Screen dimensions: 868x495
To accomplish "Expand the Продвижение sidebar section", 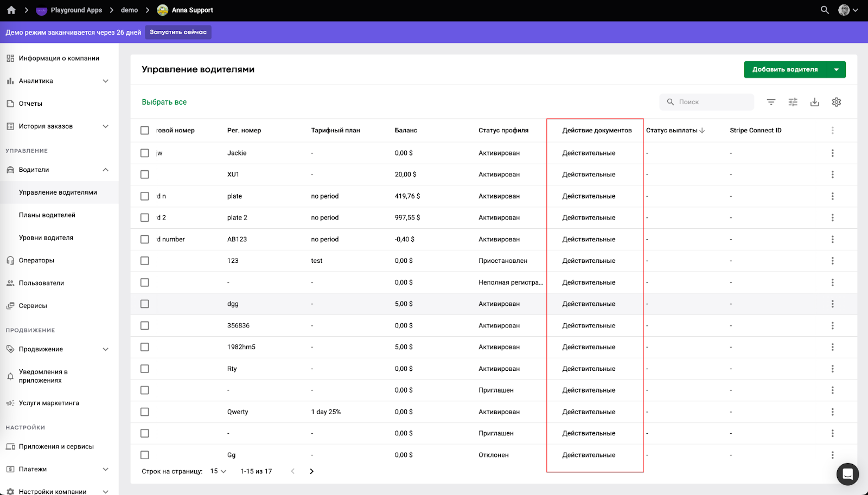I will pos(105,349).
